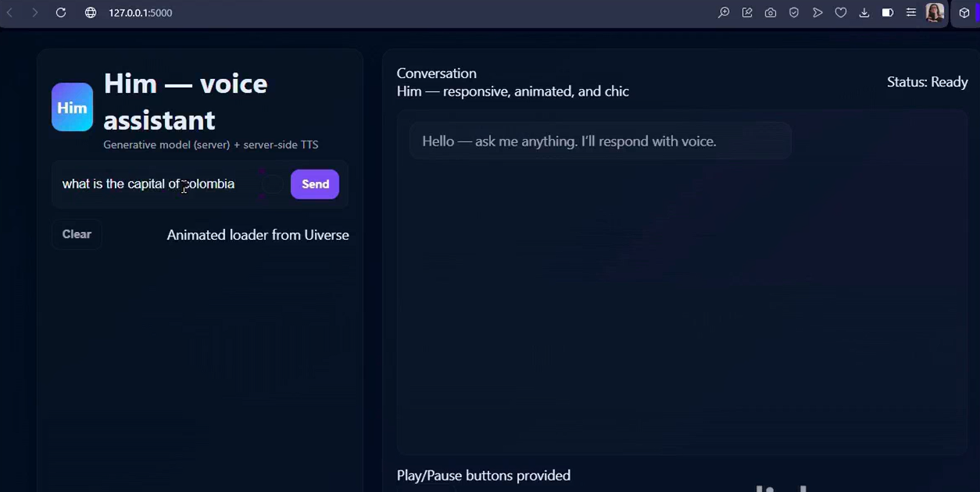
Task: Open the magnifier search icon in toolbar
Action: coord(724,12)
